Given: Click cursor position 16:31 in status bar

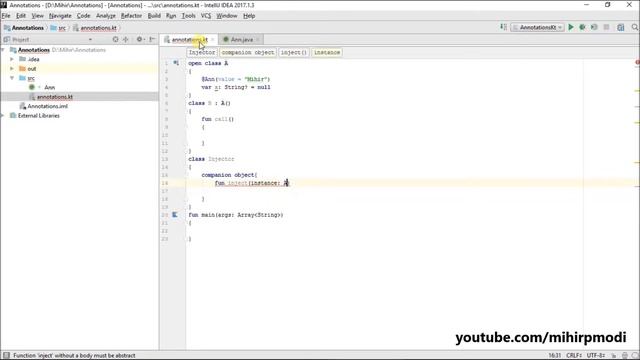Looking at the screenshot, I should 554,356.
